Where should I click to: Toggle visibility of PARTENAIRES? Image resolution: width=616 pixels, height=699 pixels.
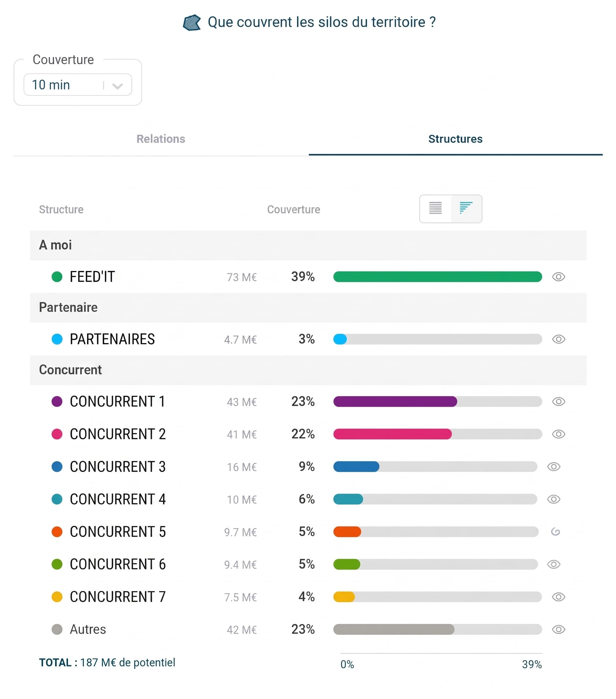coord(558,339)
